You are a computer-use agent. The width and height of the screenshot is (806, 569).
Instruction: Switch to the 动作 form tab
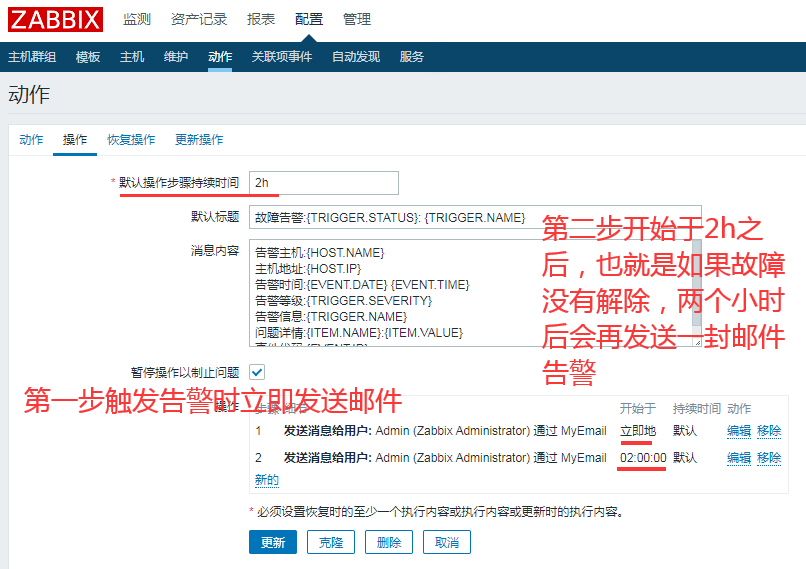(x=31, y=140)
